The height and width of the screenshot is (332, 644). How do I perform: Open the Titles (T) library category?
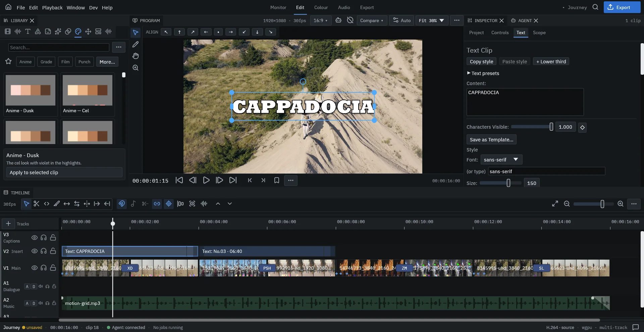point(28,31)
